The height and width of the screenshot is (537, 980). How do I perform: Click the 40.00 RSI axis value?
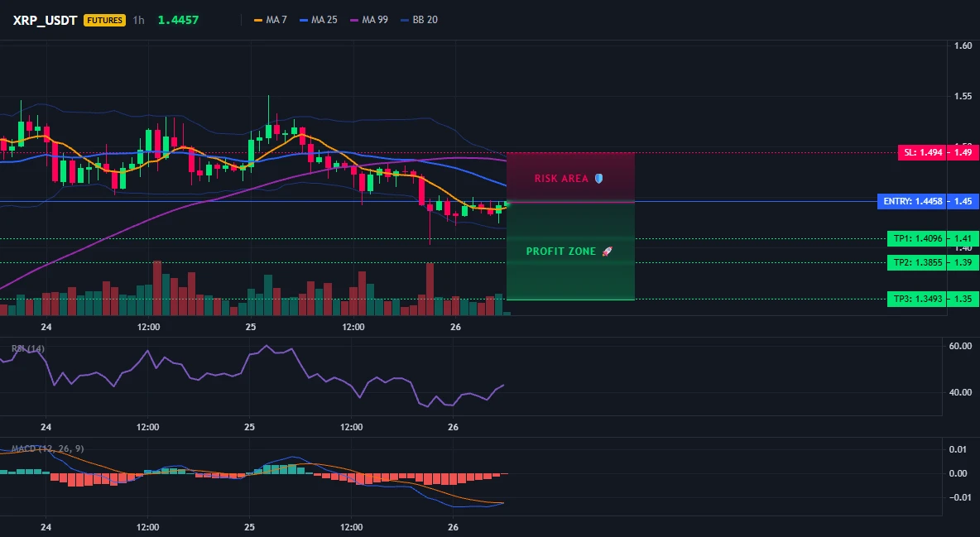[960, 392]
